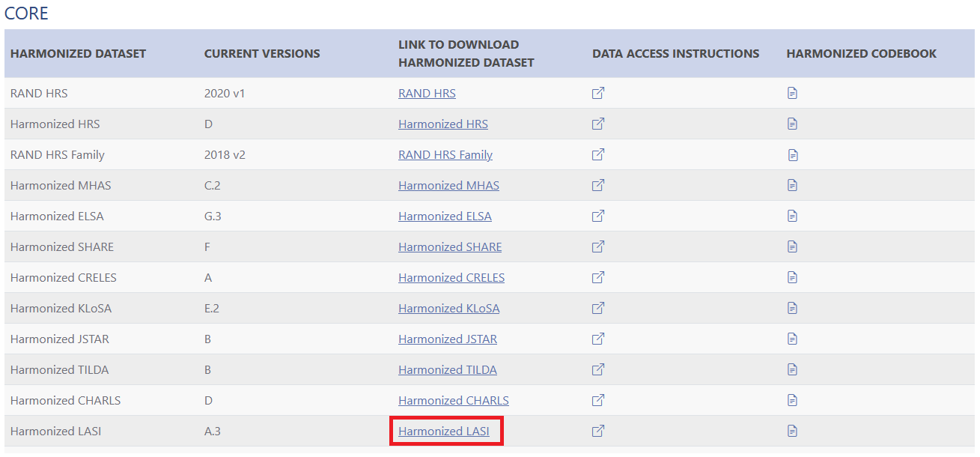Click the Data Access Instructions column header
980x457 pixels.
675,54
